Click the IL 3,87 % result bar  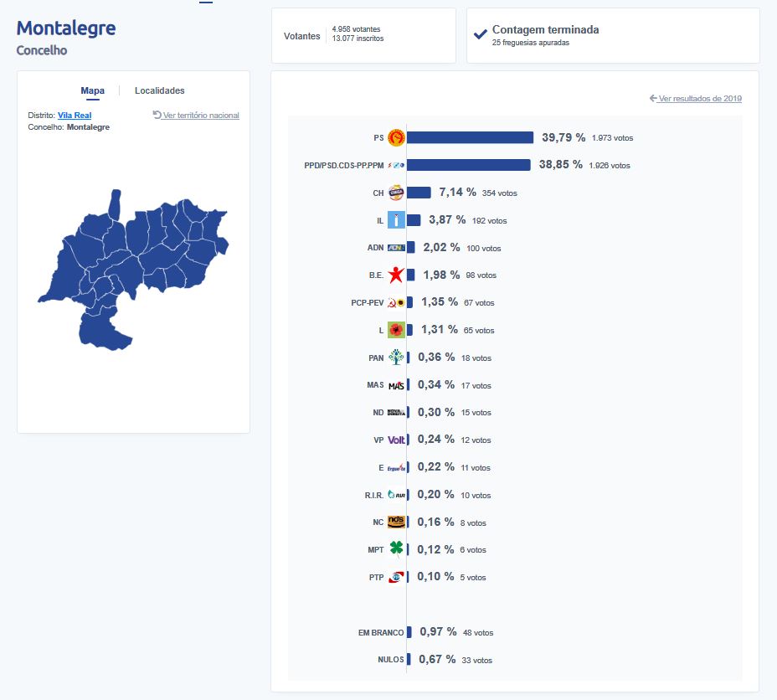[x=414, y=220]
